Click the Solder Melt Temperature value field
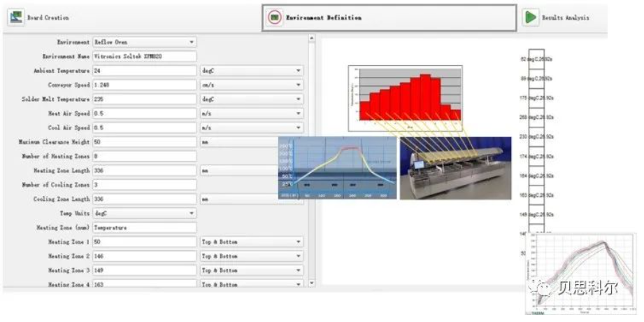 click(x=145, y=99)
